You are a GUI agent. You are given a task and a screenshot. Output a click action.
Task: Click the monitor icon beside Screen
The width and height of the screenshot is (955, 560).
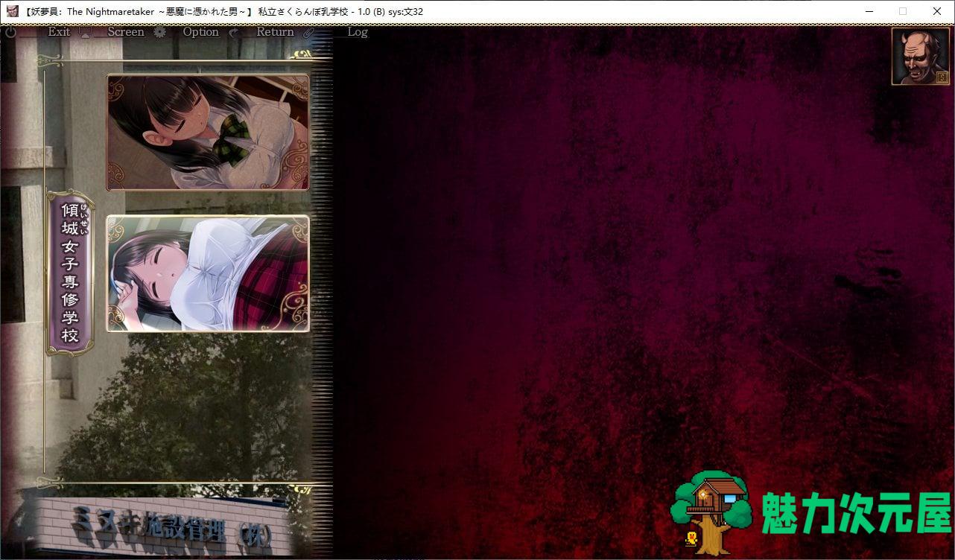click(x=85, y=32)
